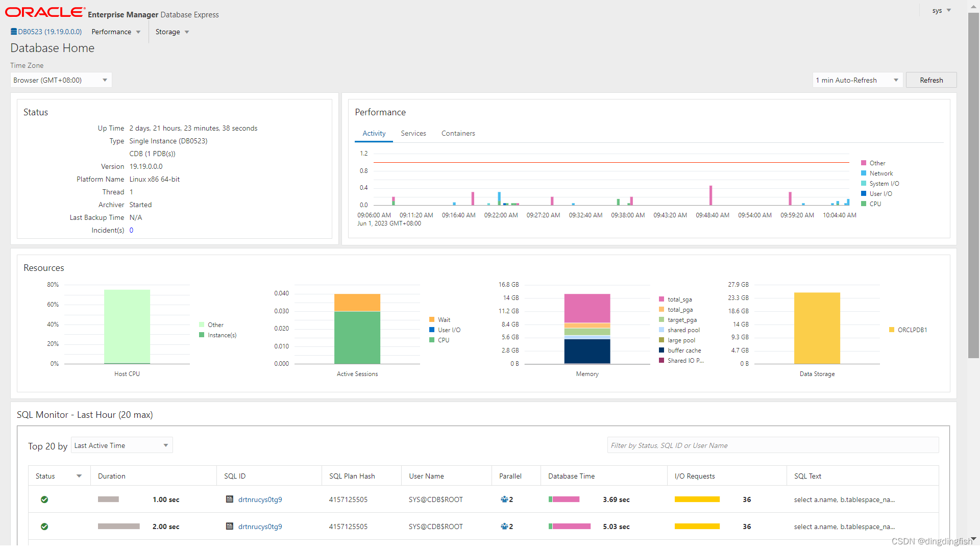
Task: Open SQL ID drtnrucys0tg9 in 2.00 sec row
Action: click(x=260, y=527)
